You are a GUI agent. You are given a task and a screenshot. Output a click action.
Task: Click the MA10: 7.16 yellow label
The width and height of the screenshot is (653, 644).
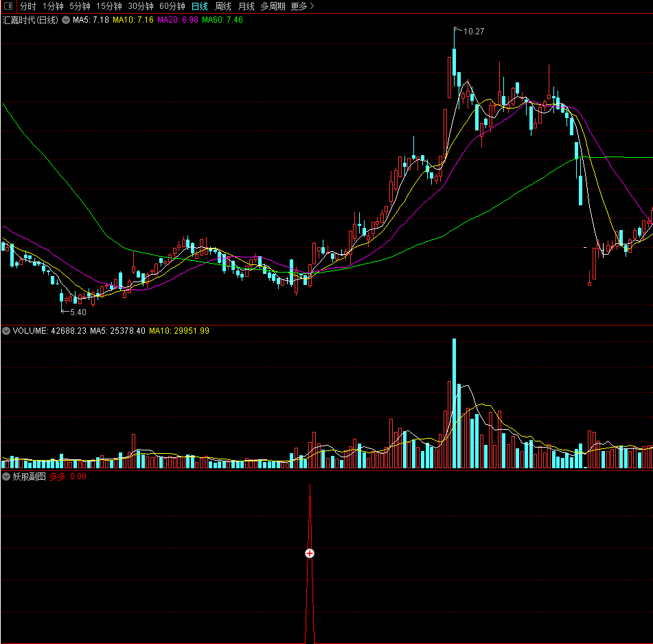click(133, 20)
